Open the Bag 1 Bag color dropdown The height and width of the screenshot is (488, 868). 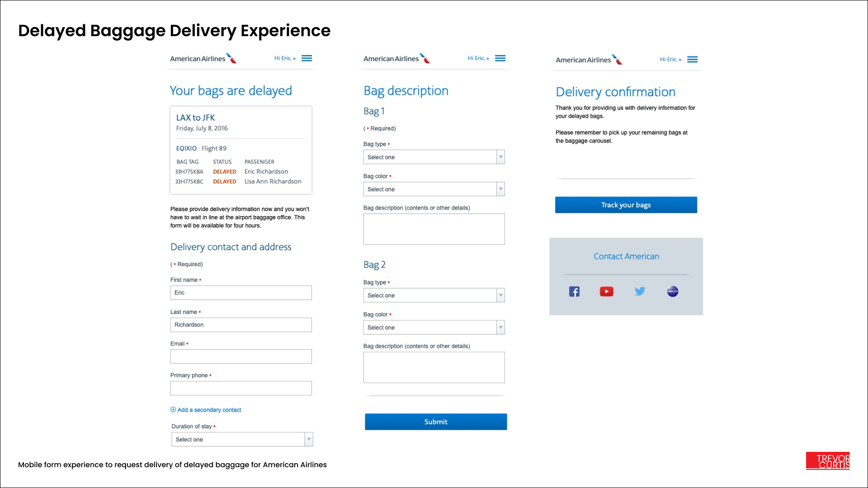pyautogui.click(x=434, y=189)
